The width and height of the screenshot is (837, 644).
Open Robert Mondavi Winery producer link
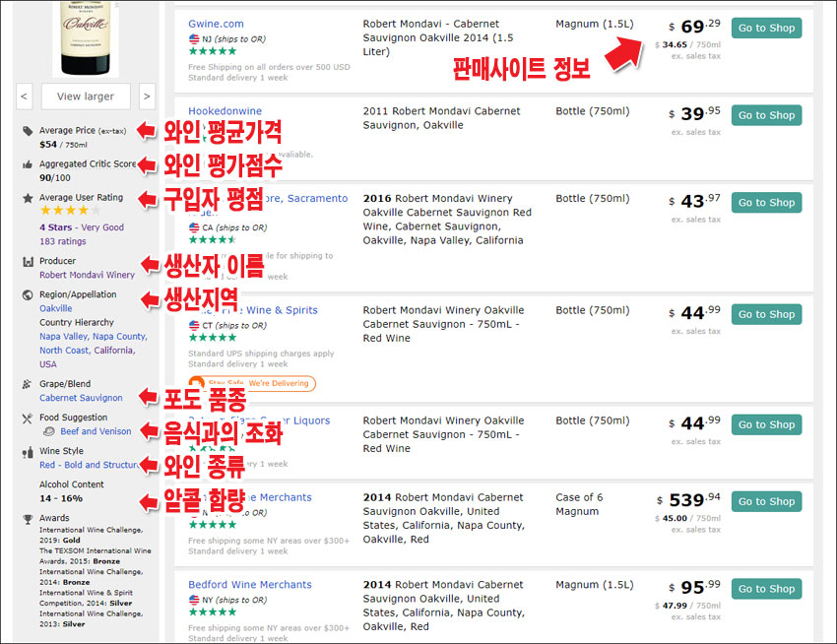click(x=87, y=275)
